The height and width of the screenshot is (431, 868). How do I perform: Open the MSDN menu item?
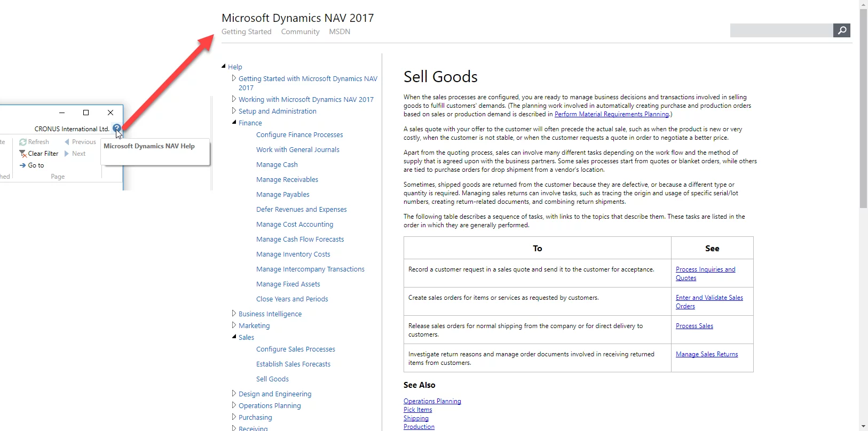pos(340,31)
